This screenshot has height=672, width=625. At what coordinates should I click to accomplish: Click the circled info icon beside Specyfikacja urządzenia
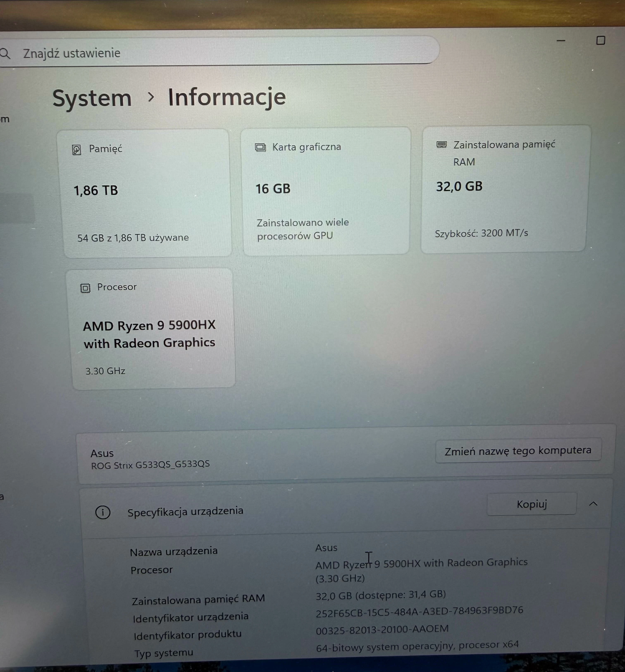(x=103, y=512)
